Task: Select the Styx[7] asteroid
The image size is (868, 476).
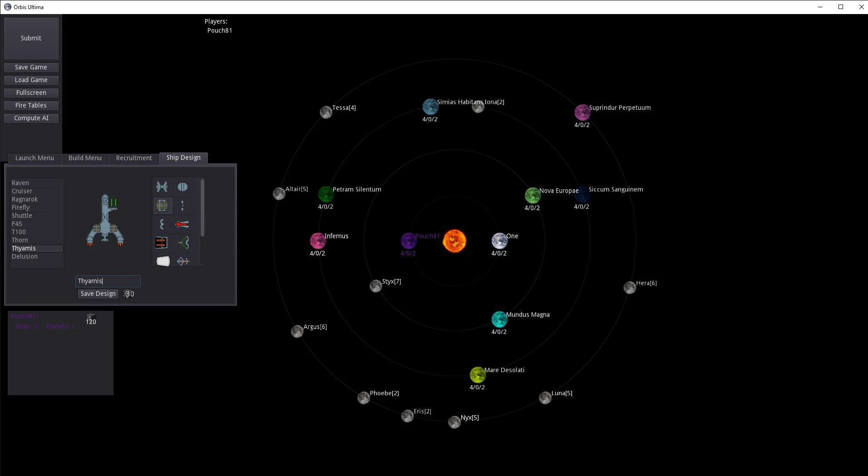Action: [x=375, y=286]
